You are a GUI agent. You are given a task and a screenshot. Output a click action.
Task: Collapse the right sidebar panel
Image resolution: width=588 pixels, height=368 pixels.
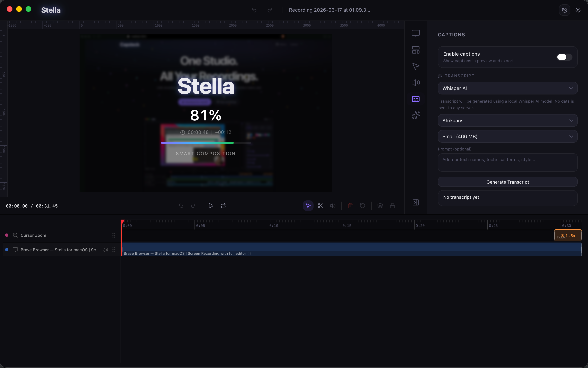click(416, 202)
